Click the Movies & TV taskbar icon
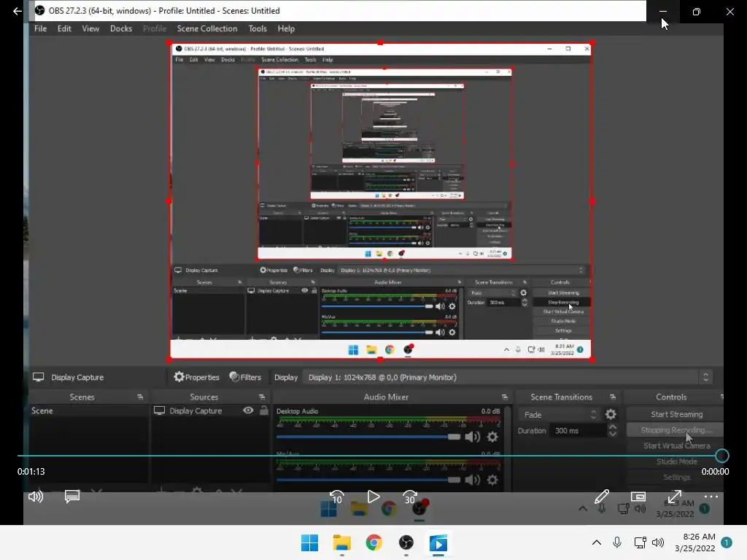The width and height of the screenshot is (747, 560). 438,542
